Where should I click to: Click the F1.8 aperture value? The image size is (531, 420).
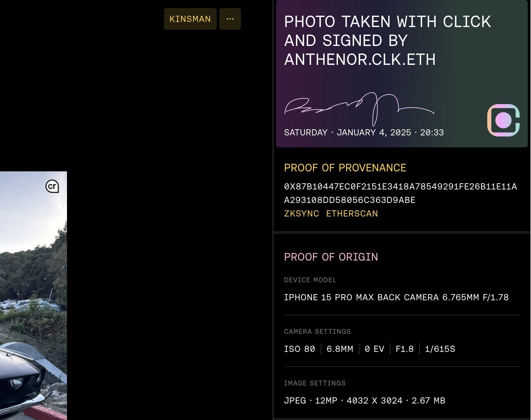[x=405, y=349]
